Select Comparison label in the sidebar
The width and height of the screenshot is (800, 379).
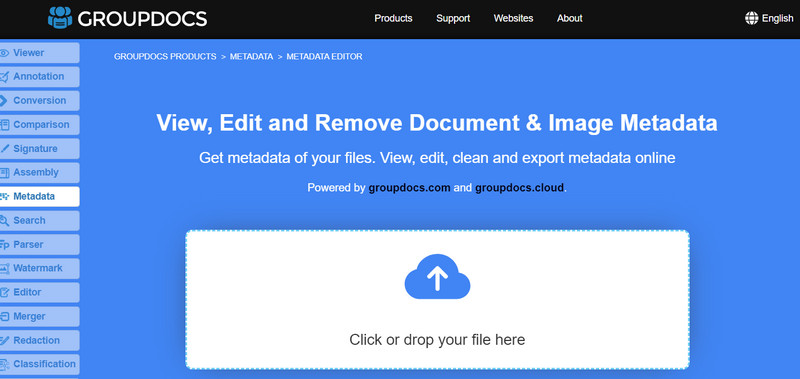[x=41, y=124]
